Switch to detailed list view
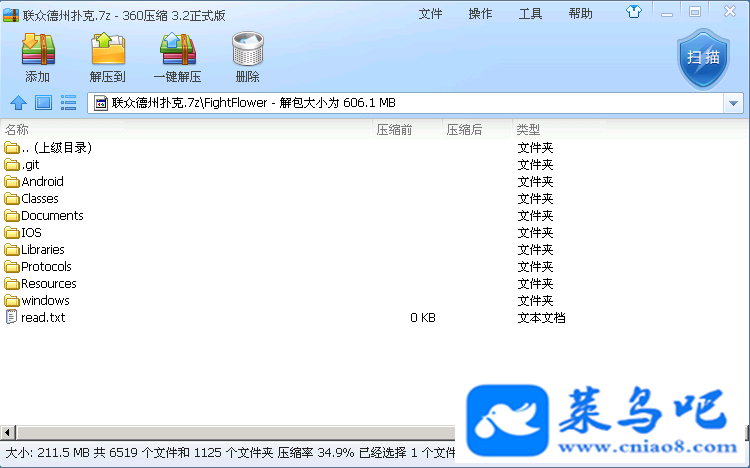Screen dimensions: 750x468 (x=68, y=102)
